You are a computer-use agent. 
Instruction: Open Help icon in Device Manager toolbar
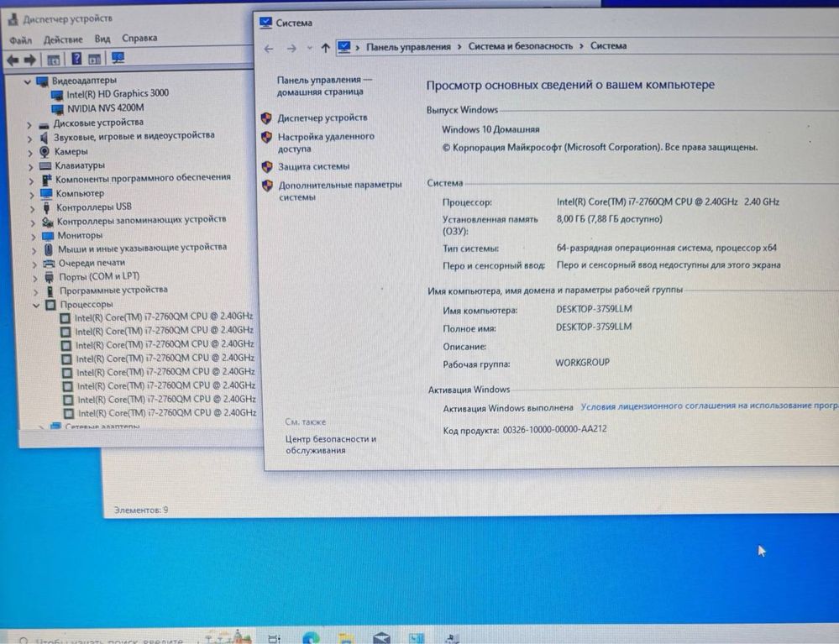tap(76, 58)
